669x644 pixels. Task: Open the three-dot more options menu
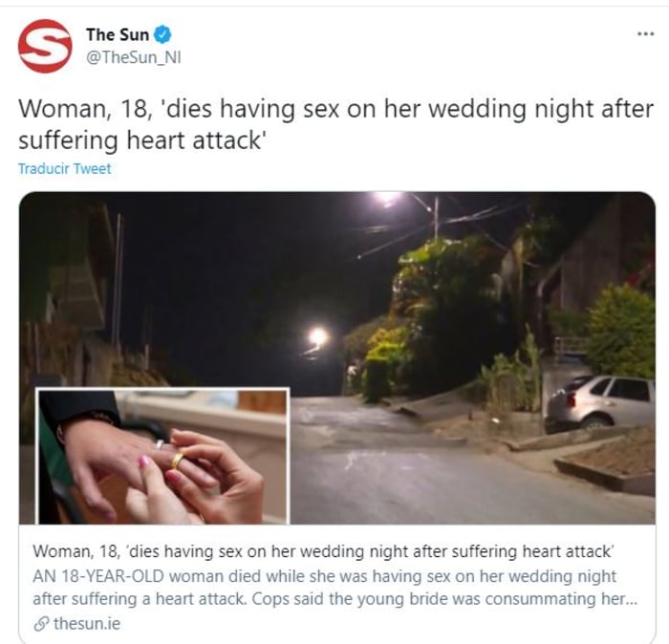[645, 33]
